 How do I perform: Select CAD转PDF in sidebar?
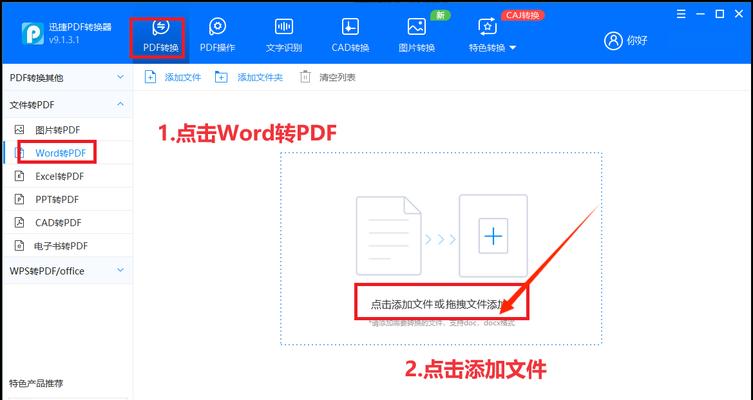(x=67, y=223)
